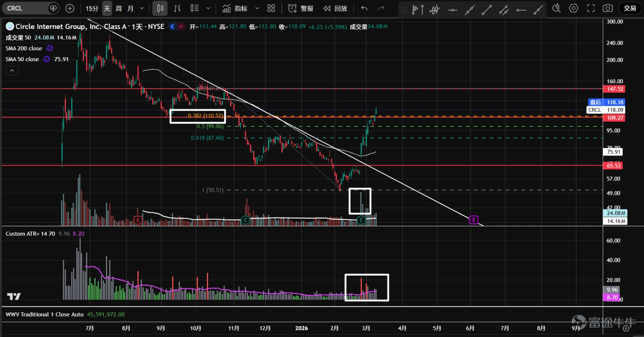644x337 pixels.
Task: Select the 天 daily timeframe
Action: click(107, 8)
